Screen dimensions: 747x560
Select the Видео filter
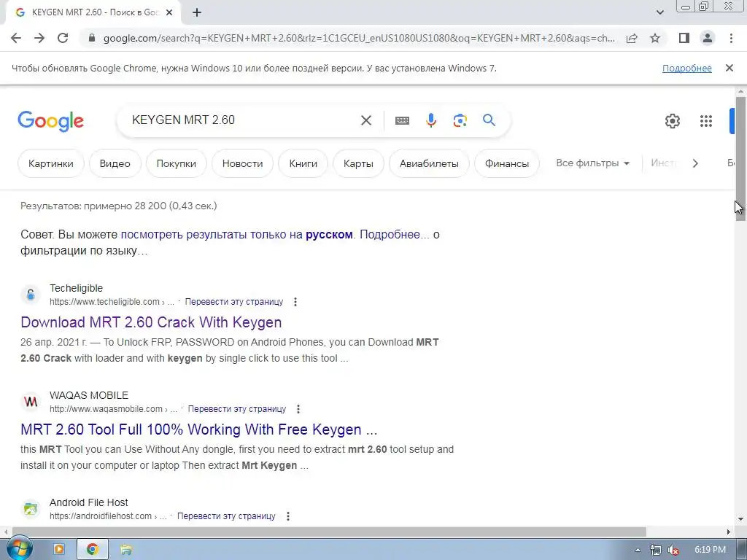click(x=115, y=163)
